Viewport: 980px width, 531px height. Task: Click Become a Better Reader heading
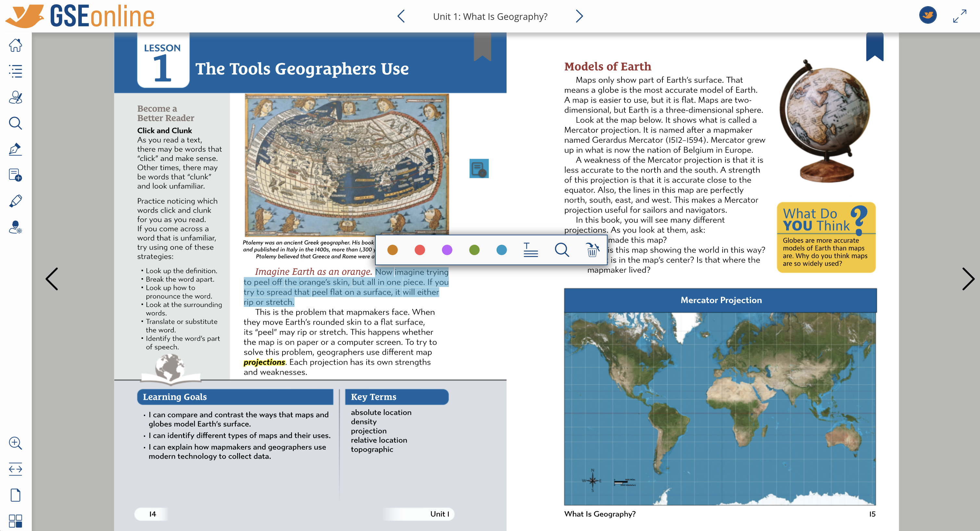click(x=166, y=113)
